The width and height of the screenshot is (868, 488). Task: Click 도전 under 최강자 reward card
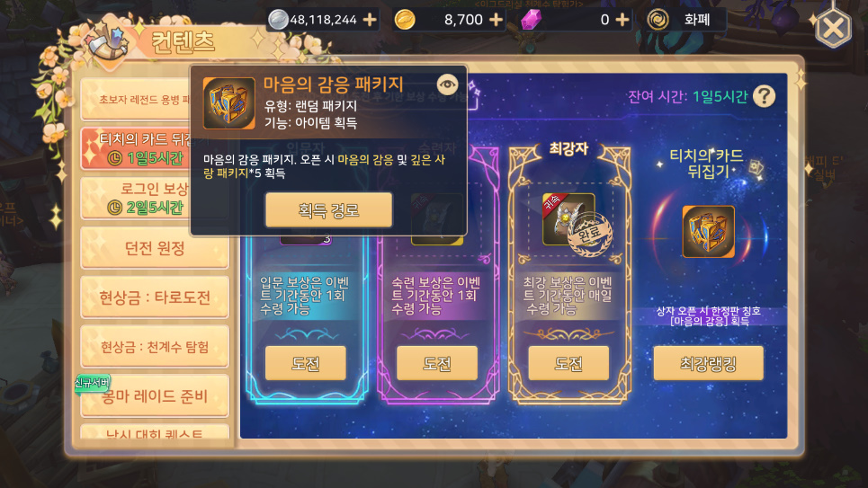point(568,363)
